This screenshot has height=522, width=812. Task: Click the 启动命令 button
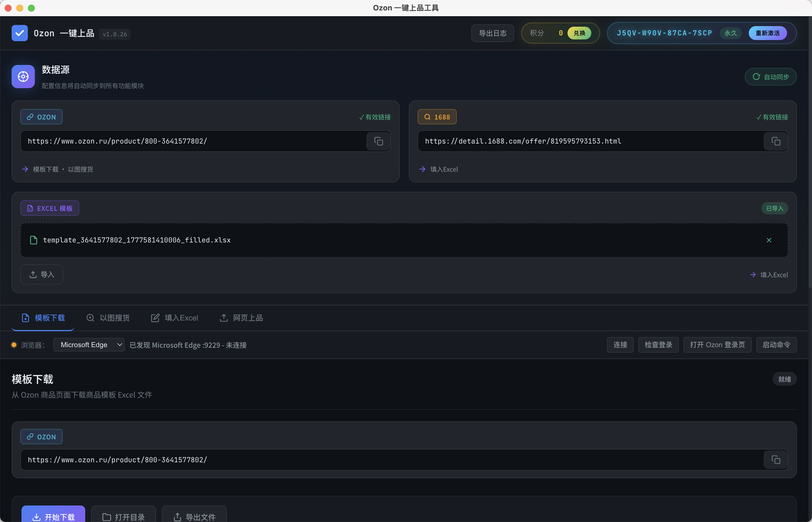click(x=776, y=345)
